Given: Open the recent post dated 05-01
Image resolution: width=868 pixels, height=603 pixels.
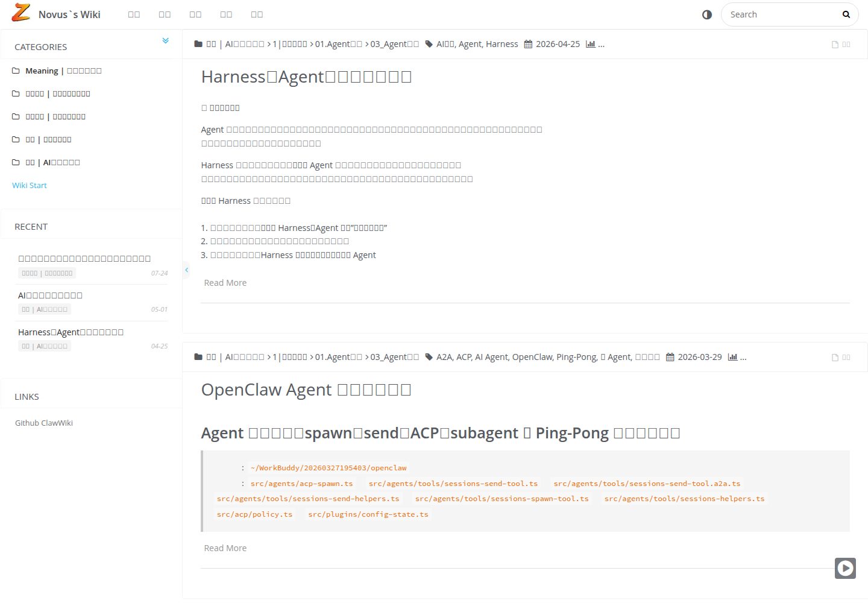Looking at the screenshot, I should (50, 295).
